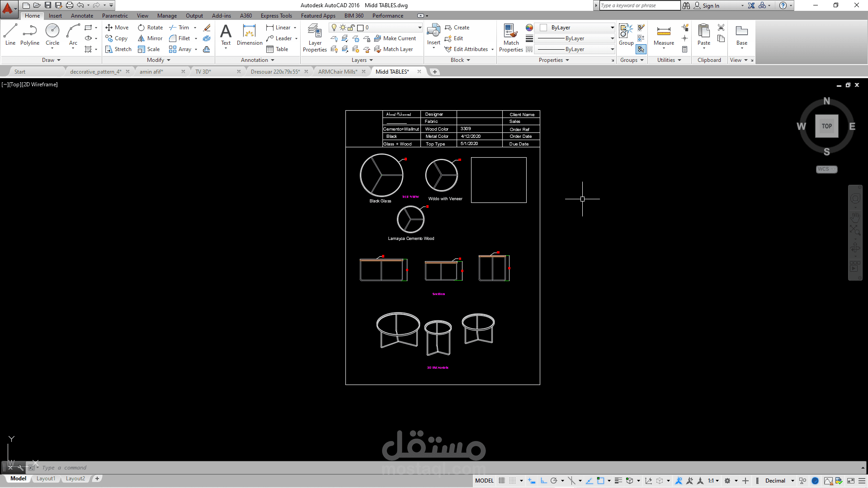Image resolution: width=868 pixels, height=488 pixels.
Task: Click the Measure utility
Action: point(664,35)
